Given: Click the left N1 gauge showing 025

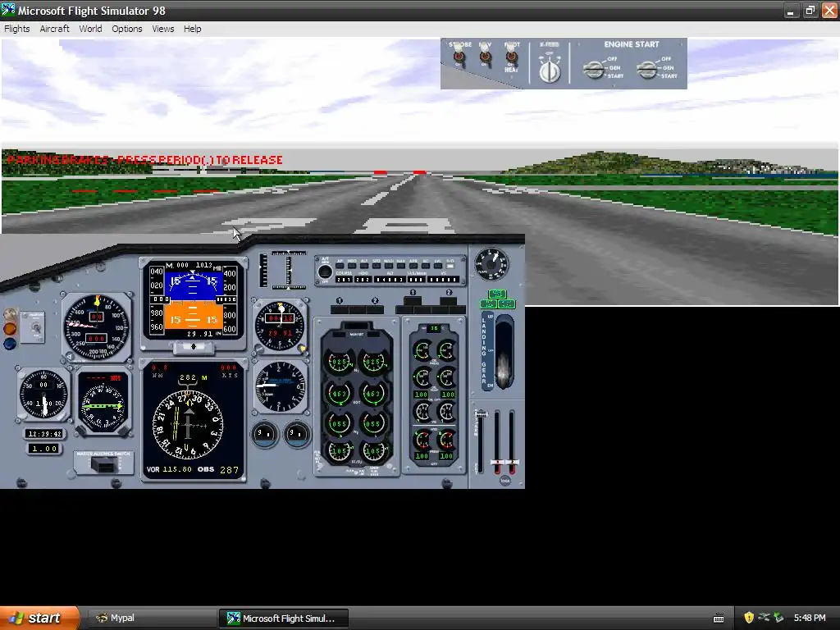Looking at the screenshot, I should click(x=340, y=362).
